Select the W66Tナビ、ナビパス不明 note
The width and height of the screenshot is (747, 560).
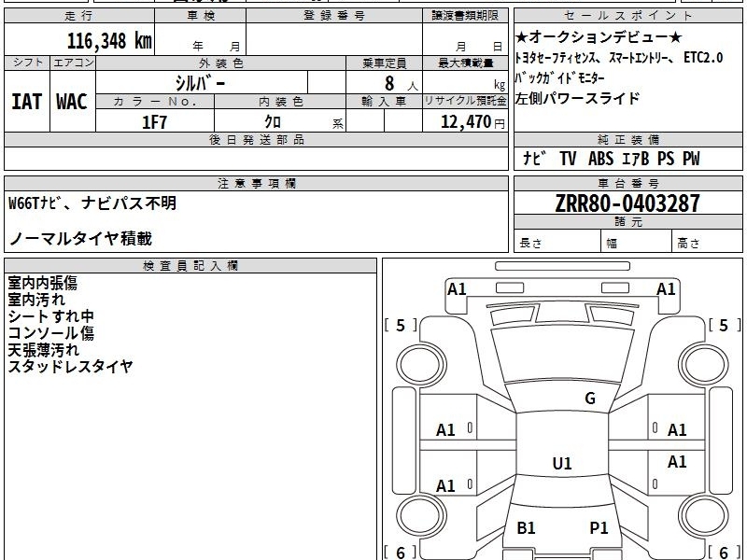pos(92,203)
